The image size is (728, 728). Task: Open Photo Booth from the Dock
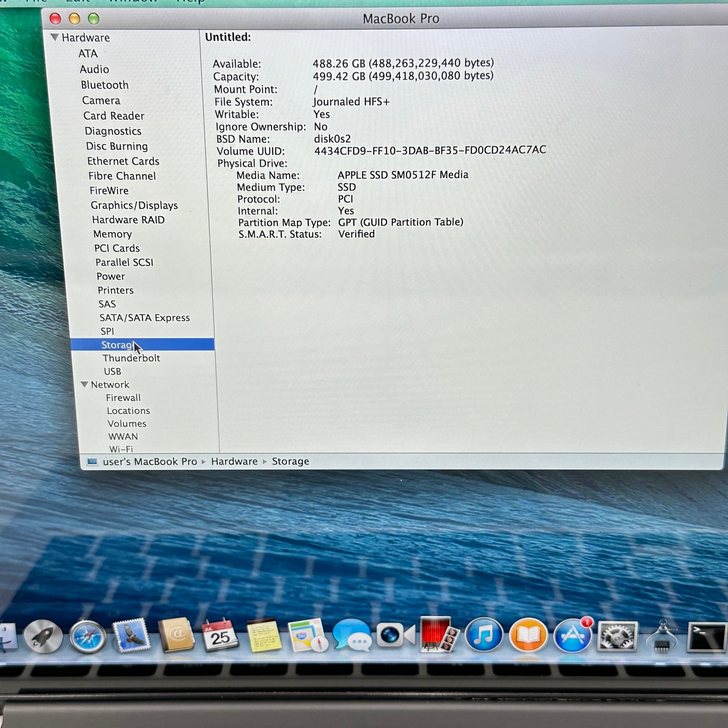coord(439,634)
